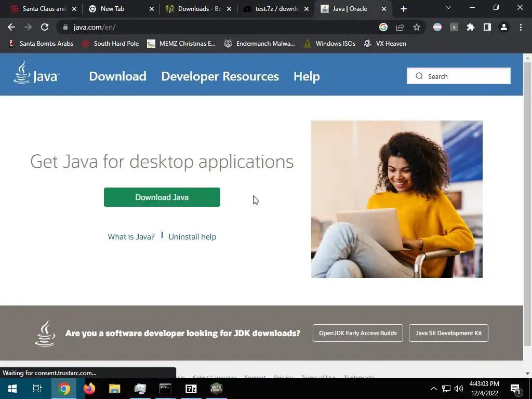
Task: Open the 7-Zip taskbar icon
Action: pyautogui.click(x=191, y=389)
